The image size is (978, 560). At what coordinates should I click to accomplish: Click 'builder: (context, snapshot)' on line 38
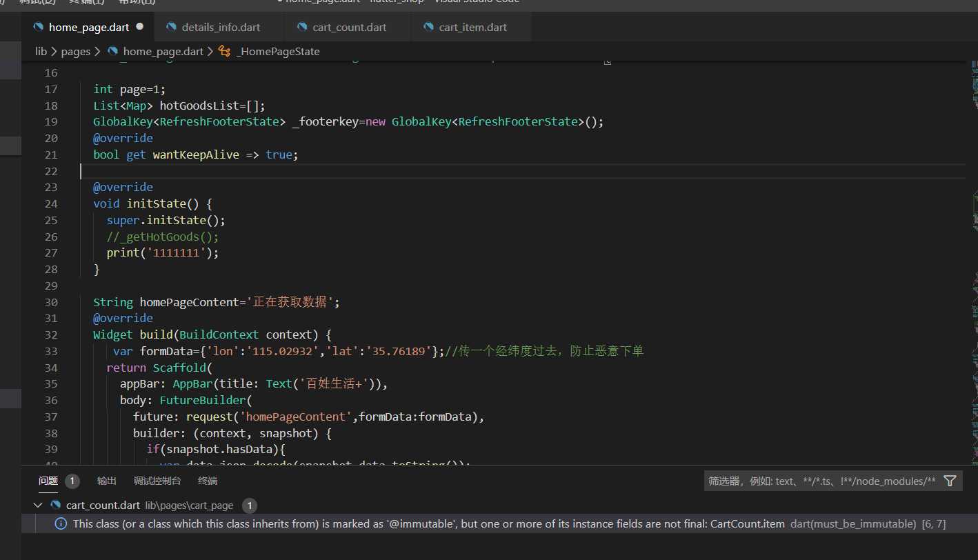[x=226, y=433]
